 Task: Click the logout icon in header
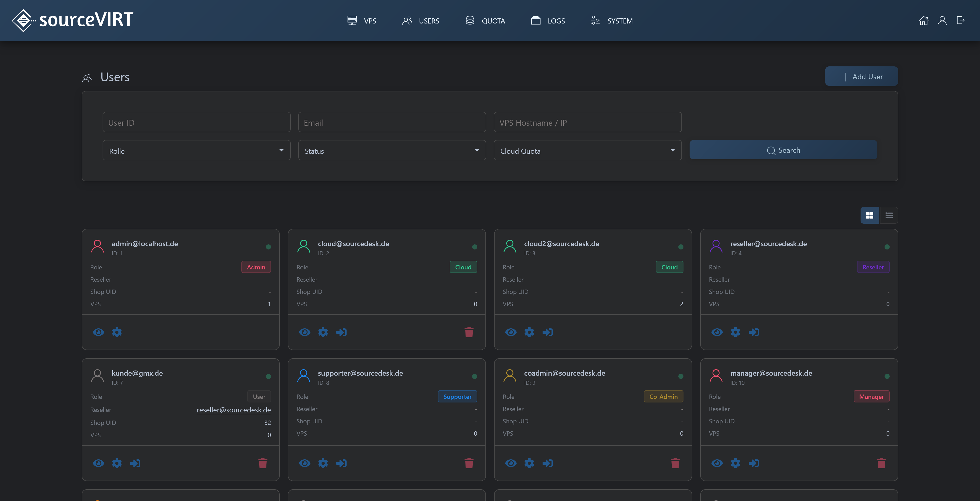[961, 21]
